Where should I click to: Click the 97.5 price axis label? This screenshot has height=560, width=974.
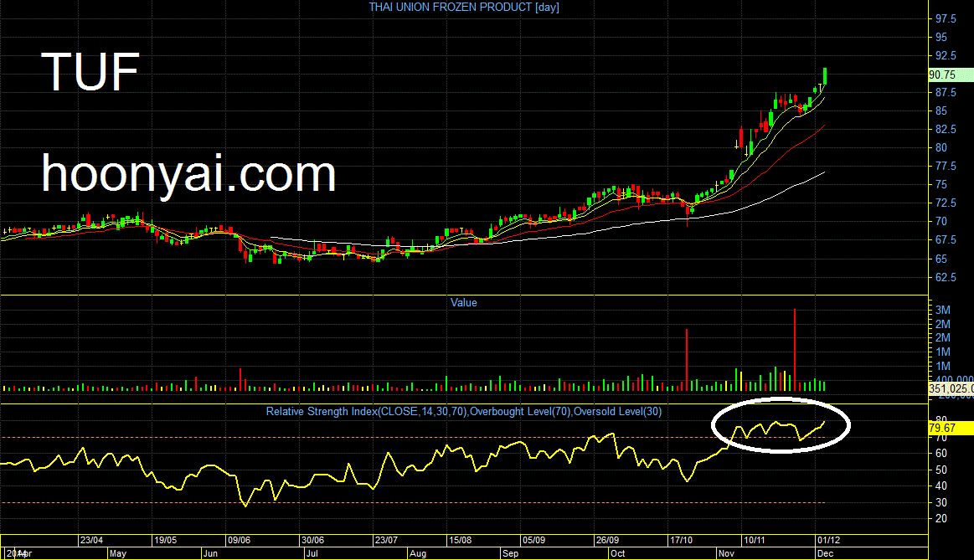point(946,19)
